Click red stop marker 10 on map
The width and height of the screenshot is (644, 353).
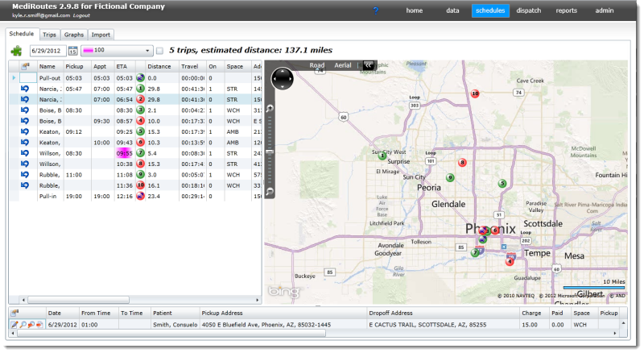(475, 93)
